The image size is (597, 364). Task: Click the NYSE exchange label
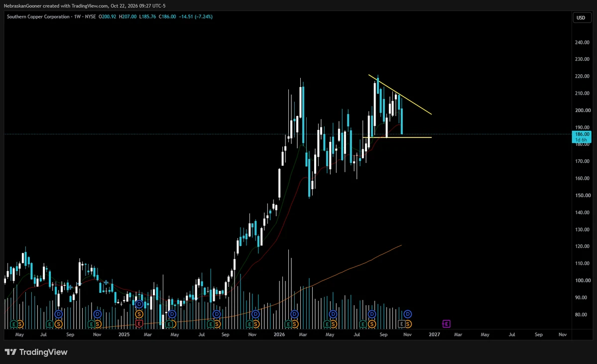point(90,17)
